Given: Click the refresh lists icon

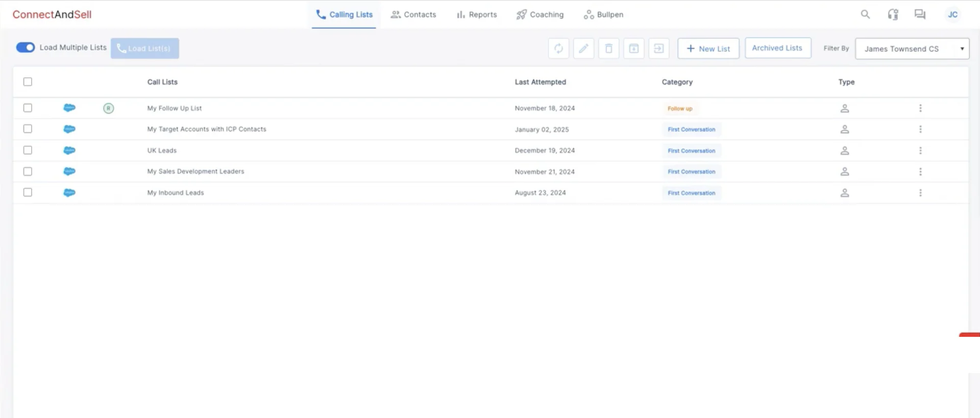Looking at the screenshot, I should 558,48.
